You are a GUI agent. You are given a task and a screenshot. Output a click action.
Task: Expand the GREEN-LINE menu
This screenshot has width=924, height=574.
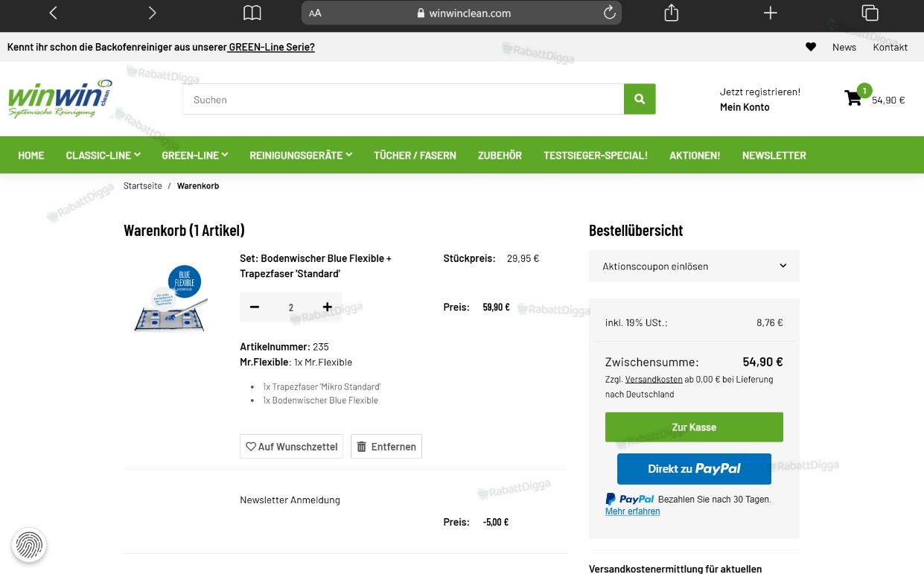point(195,156)
